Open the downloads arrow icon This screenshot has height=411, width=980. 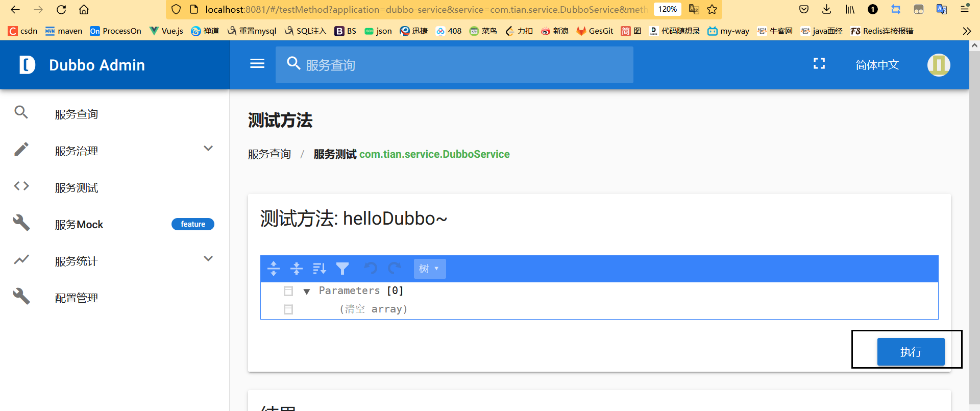click(827, 9)
